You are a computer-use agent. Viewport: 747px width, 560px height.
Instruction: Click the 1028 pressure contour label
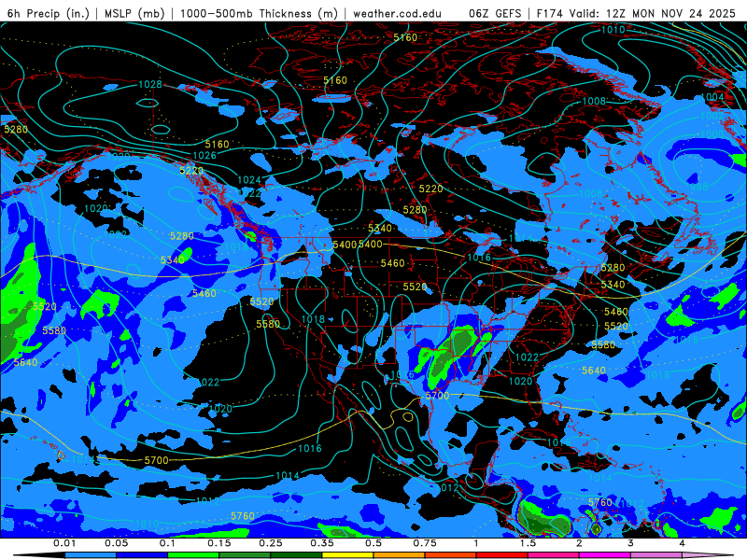[150, 85]
